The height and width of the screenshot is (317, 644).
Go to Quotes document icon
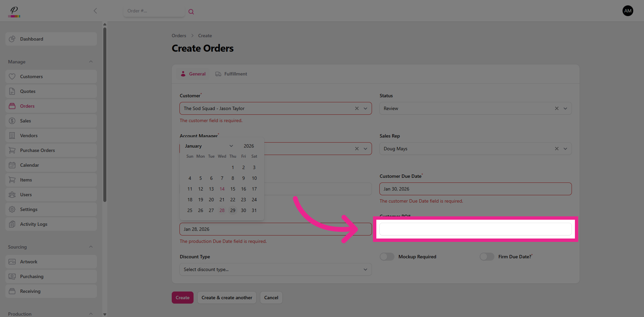coord(12,91)
